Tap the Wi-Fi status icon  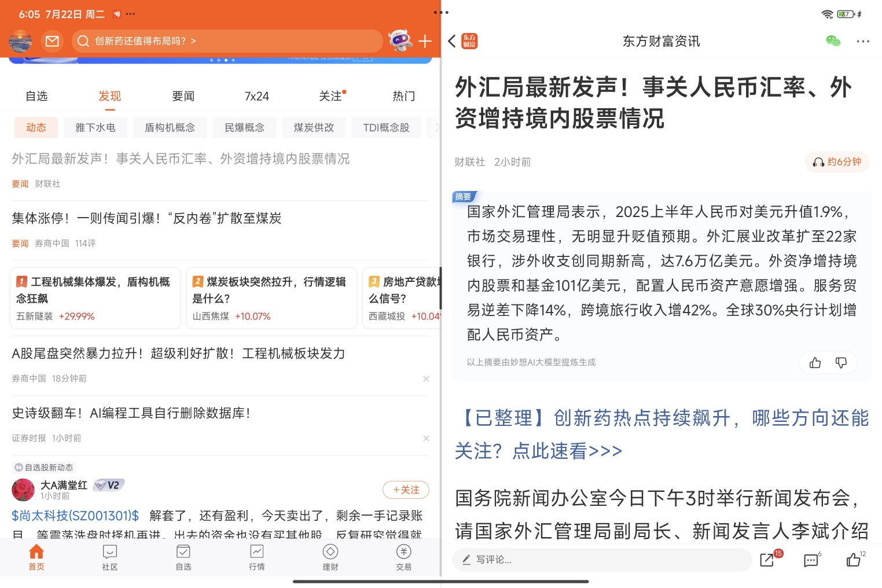tap(828, 14)
